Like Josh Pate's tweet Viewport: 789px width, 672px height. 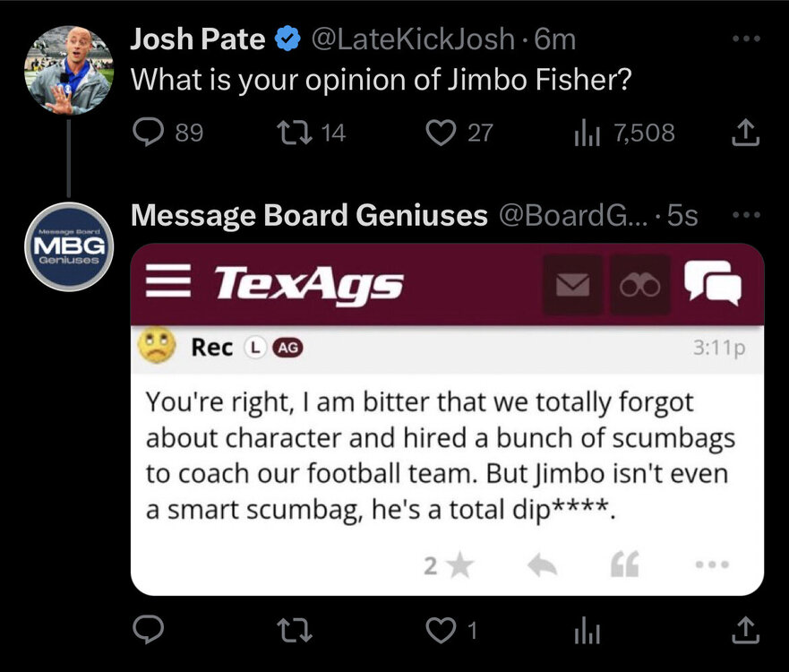[440, 133]
